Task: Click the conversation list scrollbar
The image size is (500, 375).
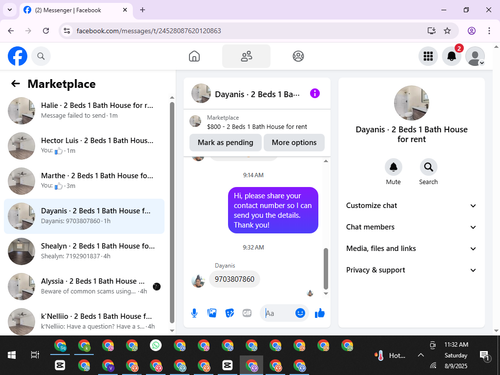Action: (172, 212)
